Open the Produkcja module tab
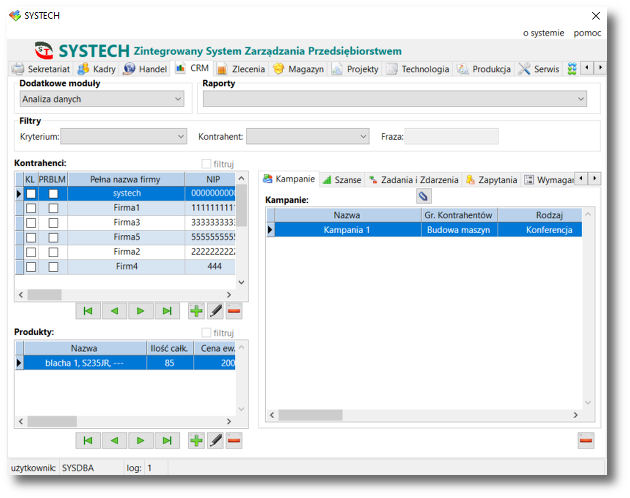 484,69
